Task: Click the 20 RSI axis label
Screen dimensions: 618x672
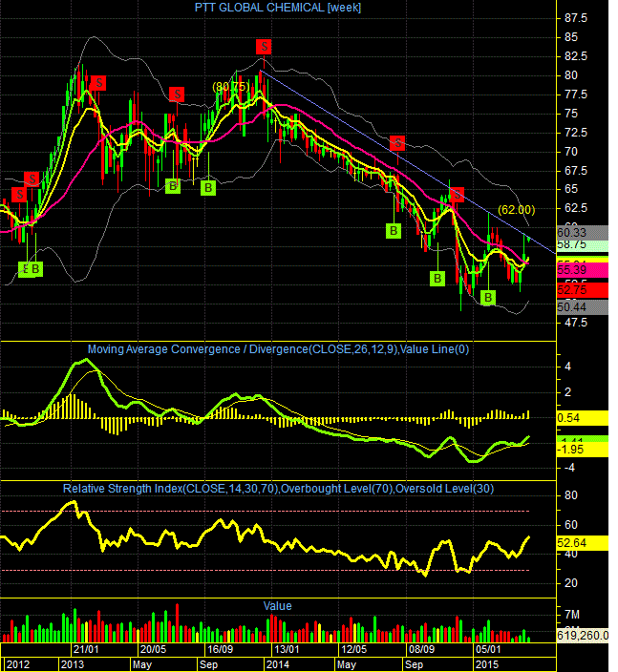Action: pyautogui.click(x=571, y=583)
